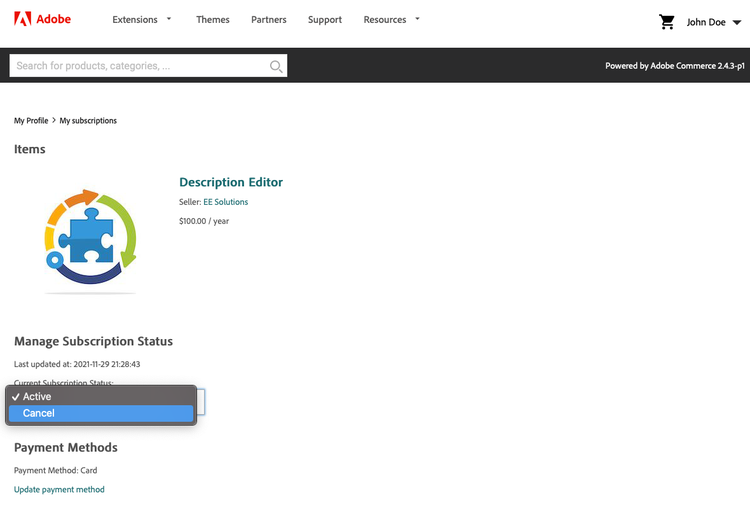This screenshot has width=750, height=507.
Task: Select Active in subscription status list
Action: click(100, 397)
